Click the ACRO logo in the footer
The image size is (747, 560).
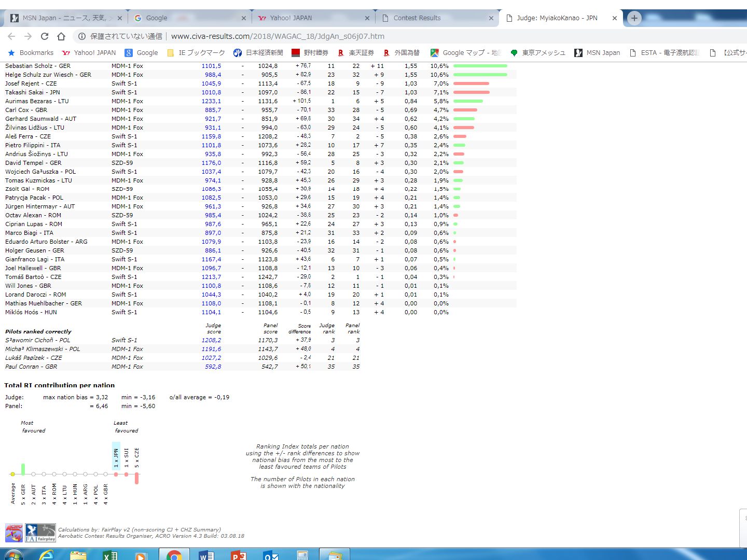pyautogui.click(x=14, y=533)
